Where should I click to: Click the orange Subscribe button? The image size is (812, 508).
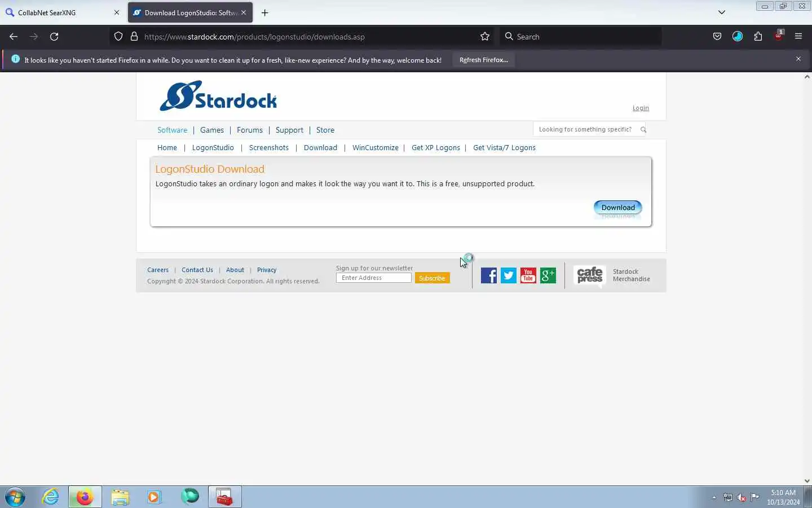point(432,278)
